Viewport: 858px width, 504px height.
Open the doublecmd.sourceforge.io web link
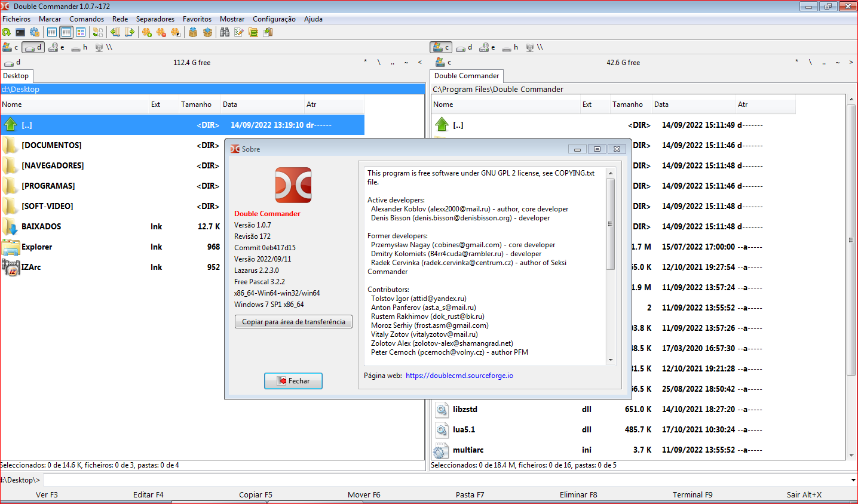[459, 376]
